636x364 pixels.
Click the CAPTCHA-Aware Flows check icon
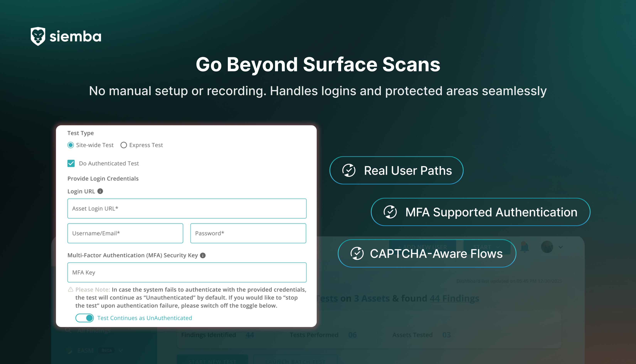pos(357,253)
